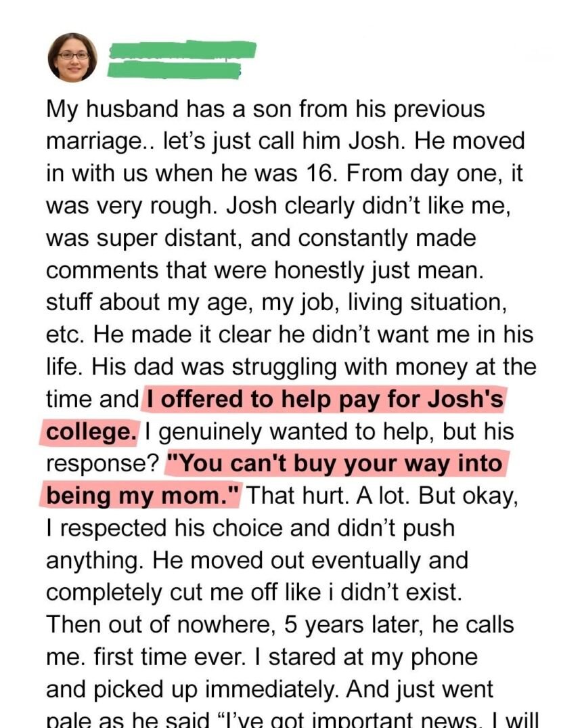582x728 pixels.
Task: Click the line "marriage.. let's just call him Josh"
Action: coord(285,142)
